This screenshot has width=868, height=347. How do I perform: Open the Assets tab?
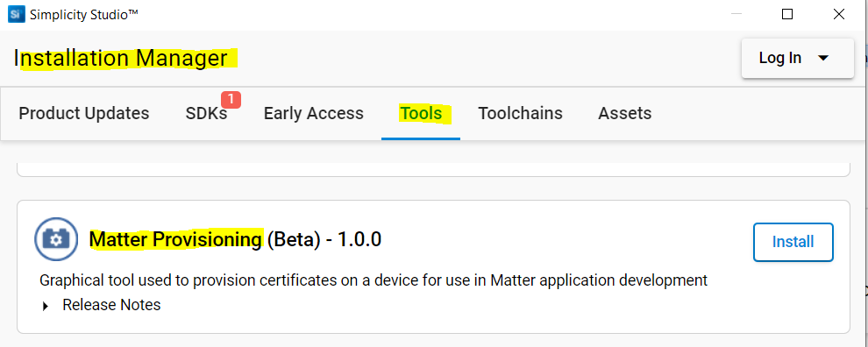click(x=625, y=113)
